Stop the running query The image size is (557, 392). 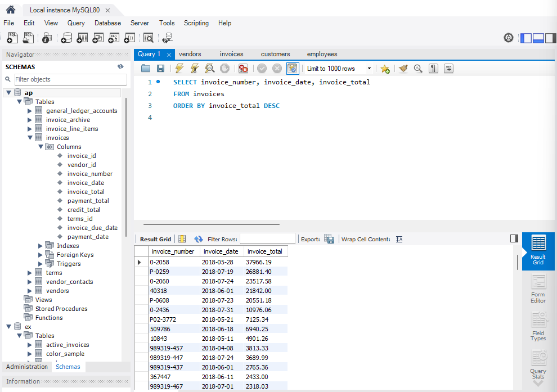click(225, 68)
